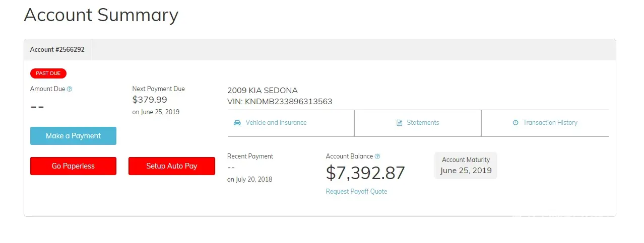Open the Vehicle and Insurance text link

[x=276, y=123]
